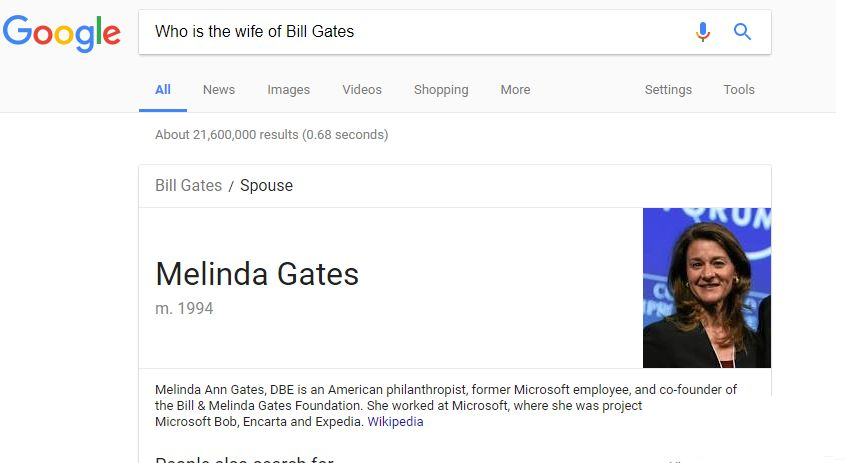Viewport: 857px width, 463px height.
Task: Show the search Tools options
Action: (x=739, y=90)
